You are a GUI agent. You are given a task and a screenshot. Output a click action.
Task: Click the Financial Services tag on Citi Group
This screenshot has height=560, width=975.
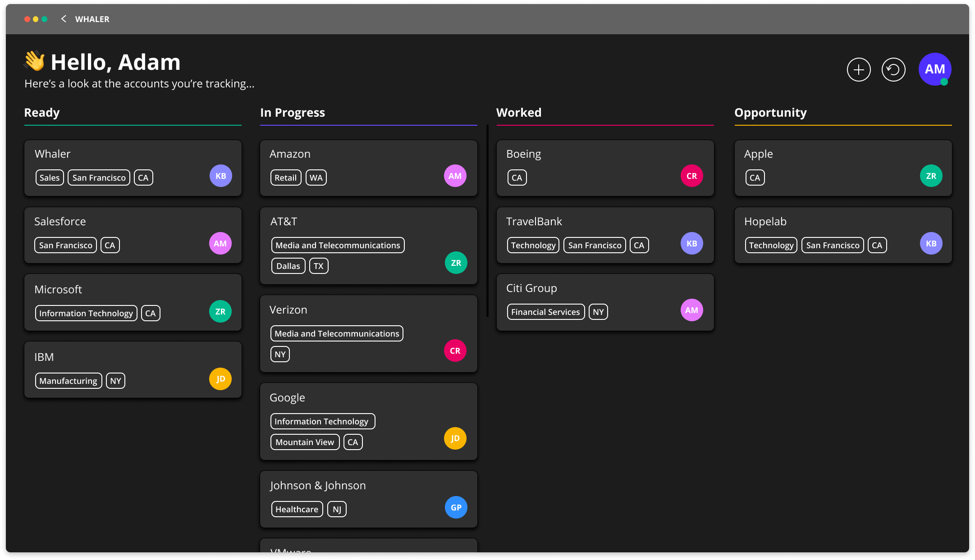pos(545,311)
